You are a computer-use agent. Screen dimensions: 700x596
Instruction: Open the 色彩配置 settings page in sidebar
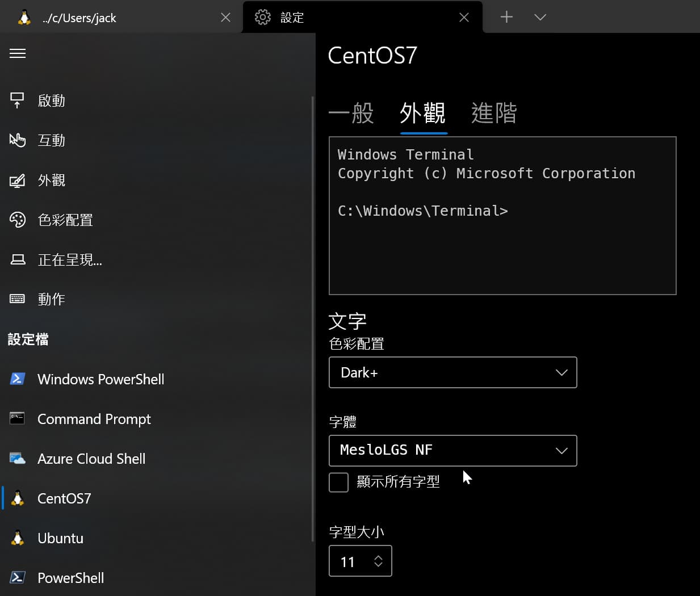tap(156, 220)
